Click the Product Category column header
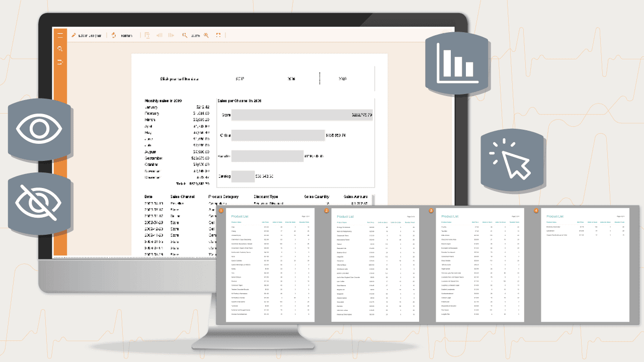Image resolution: width=644 pixels, height=362 pixels. pos(223,197)
